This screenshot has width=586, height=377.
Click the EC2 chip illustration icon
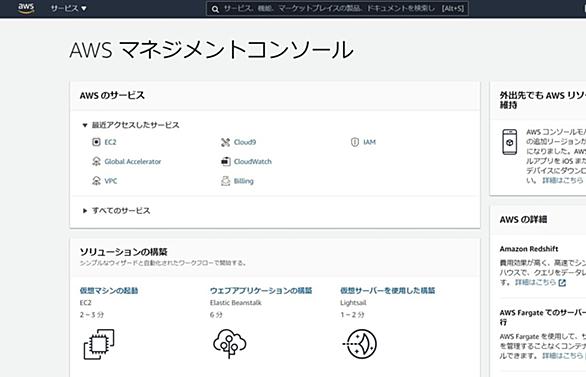(x=99, y=344)
